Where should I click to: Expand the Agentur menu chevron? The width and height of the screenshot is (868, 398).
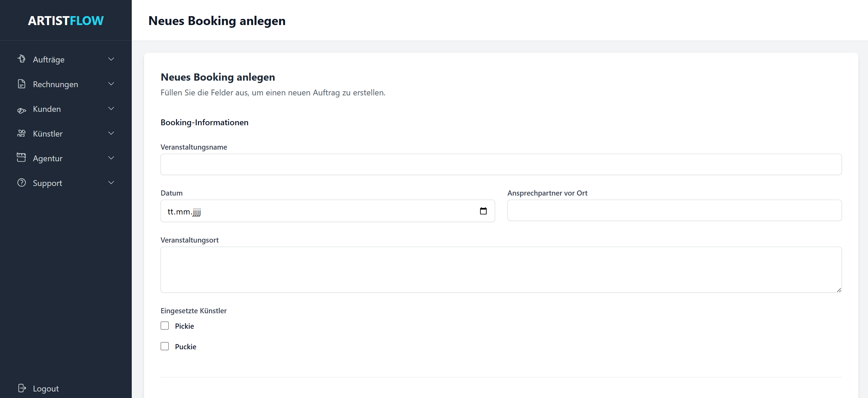111,158
